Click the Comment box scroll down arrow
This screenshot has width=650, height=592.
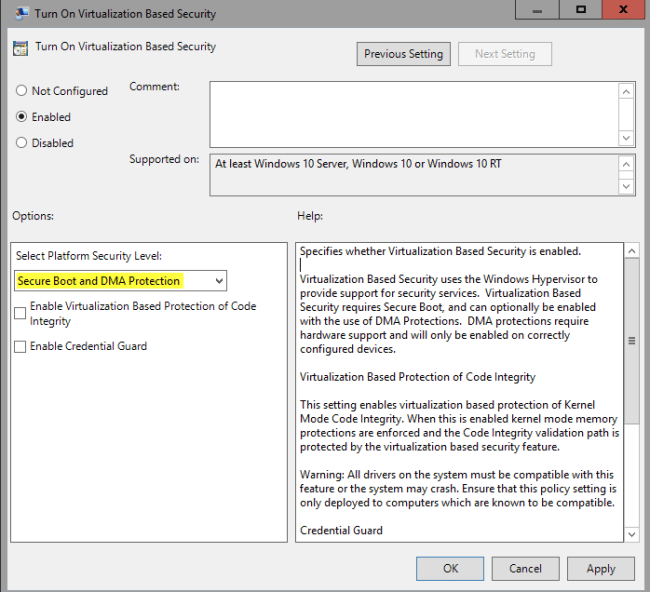(x=626, y=138)
